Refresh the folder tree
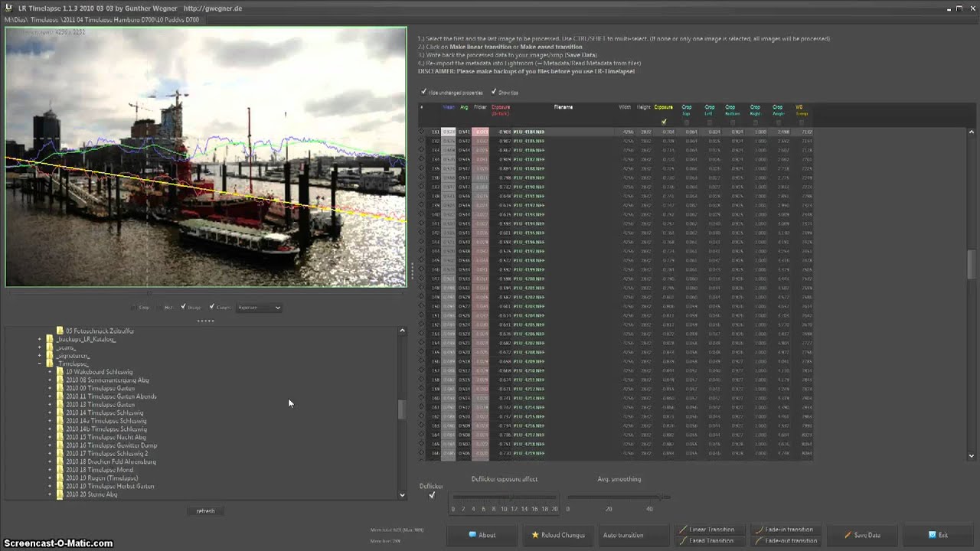Screen dimensions: 980x551 pos(205,510)
